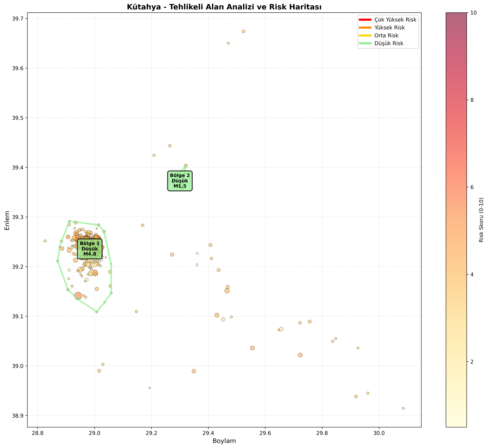Click the colorbar tick label "4"

(472, 274)
